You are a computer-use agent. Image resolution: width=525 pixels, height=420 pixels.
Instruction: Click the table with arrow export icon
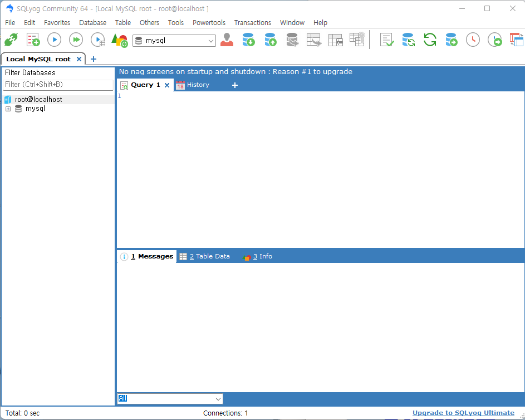[x=314, y=40]
